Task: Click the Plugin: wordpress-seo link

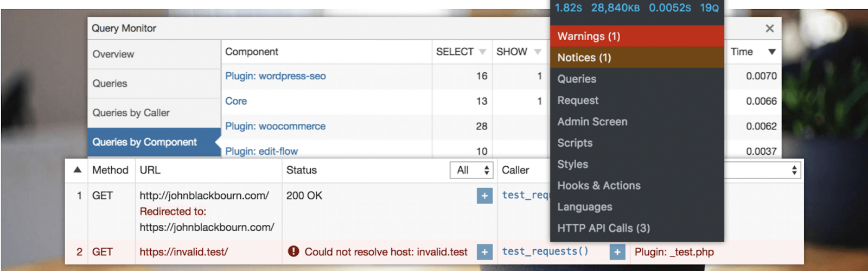Action: click(x=276, y=76)
